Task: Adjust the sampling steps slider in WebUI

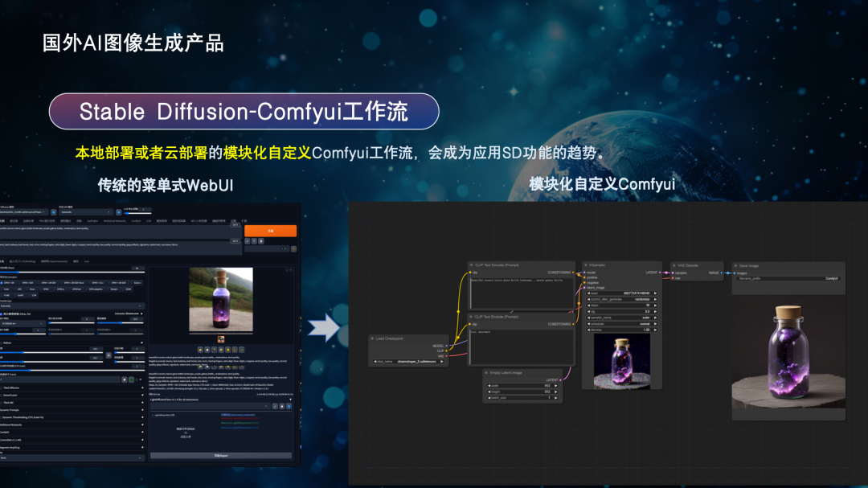Action: pos(72,272)
